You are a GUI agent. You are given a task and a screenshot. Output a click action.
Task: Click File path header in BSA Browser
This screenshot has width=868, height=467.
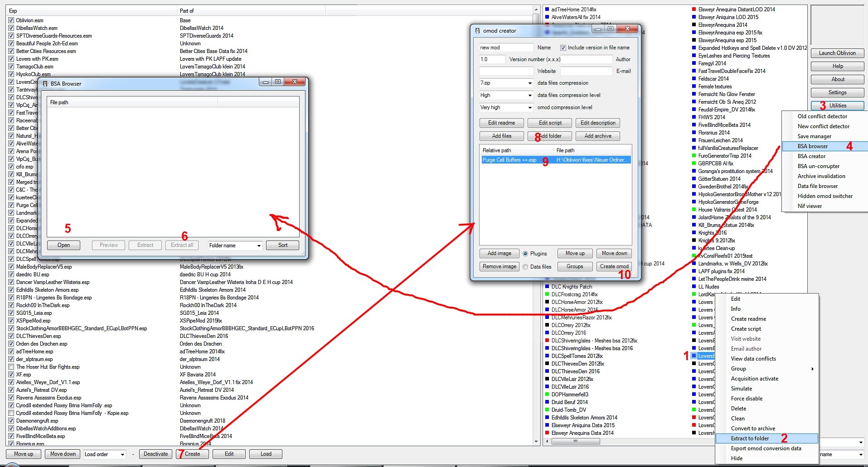(x=132, y=102)
